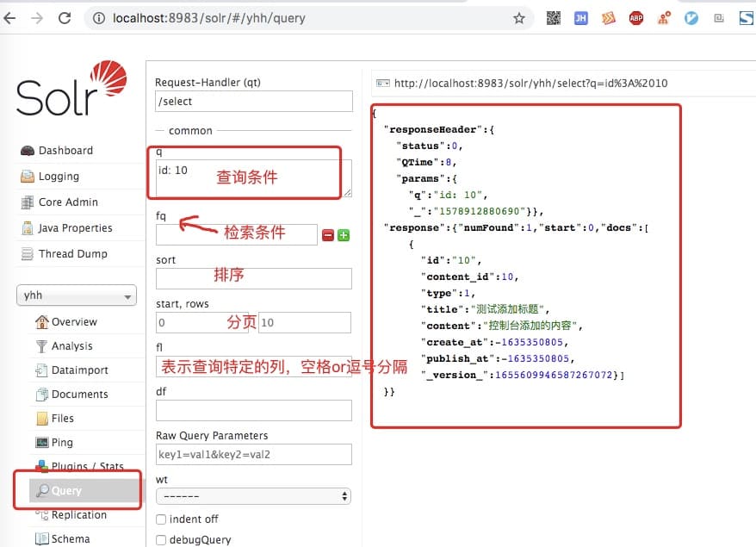Image resolution: width=756 pixels, height=547 pixels.
Task: Open the Ping page link
Action: click(62, 442)
